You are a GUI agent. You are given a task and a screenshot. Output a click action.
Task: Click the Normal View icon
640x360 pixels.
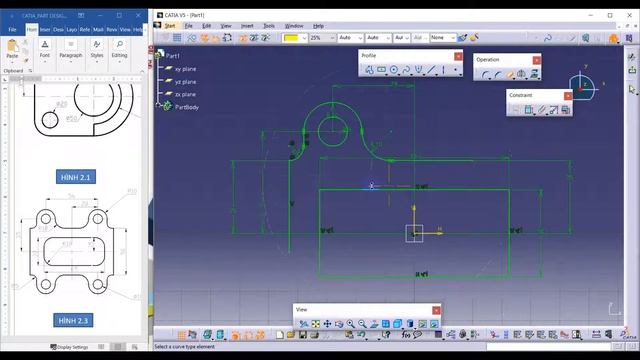click(374, 324)
